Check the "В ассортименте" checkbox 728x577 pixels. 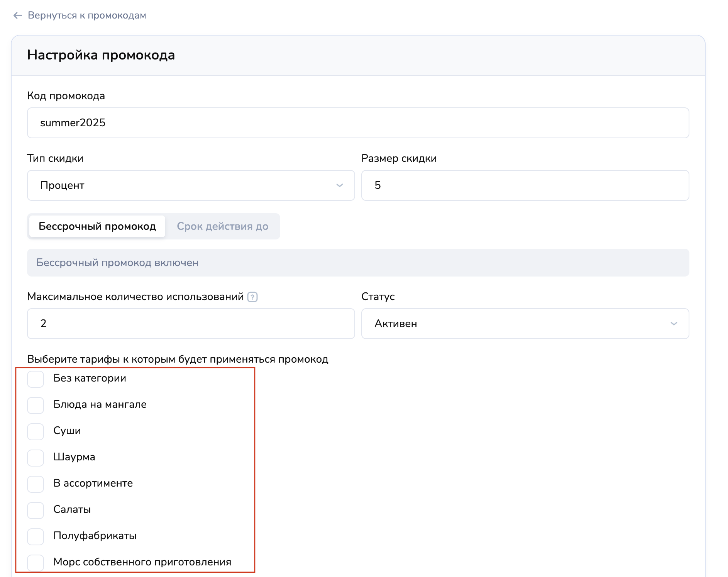click(36, 484)
